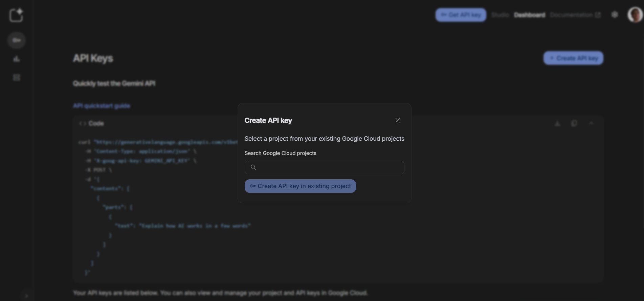Click the blurred Create API key page button

(573, 58)
